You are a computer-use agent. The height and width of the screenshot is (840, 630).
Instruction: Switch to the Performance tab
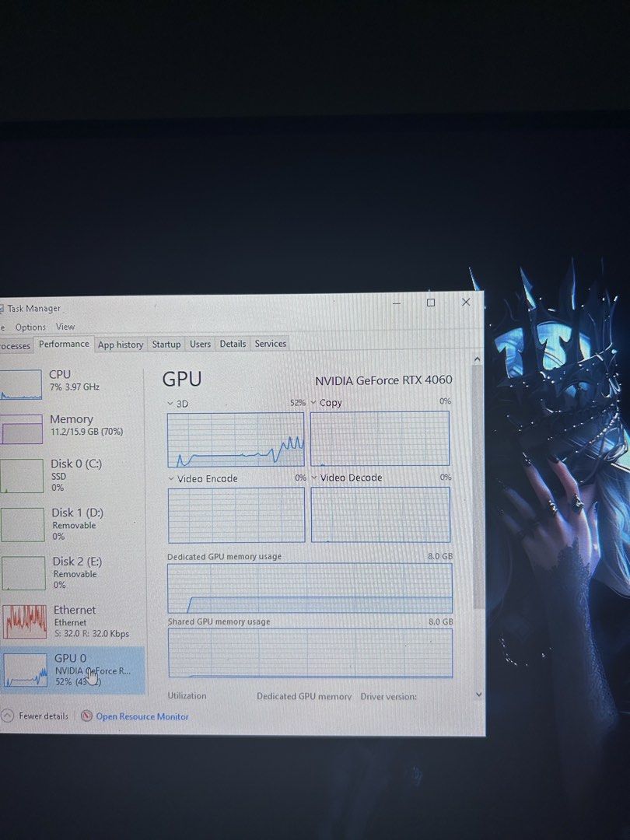[x=64, y=344]
